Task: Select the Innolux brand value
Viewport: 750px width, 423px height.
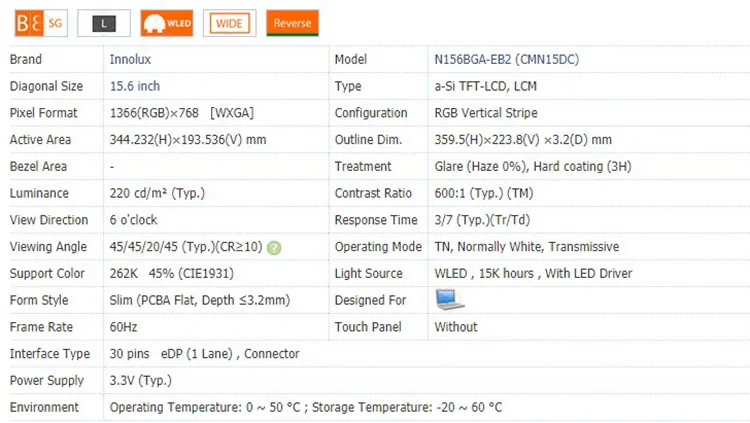Action: point(130,59)
